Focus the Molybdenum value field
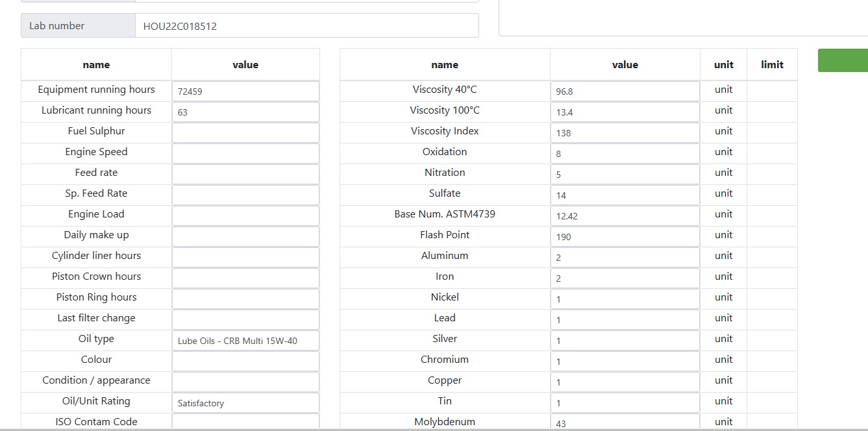 pyautogui.click(x=625, y=423)
